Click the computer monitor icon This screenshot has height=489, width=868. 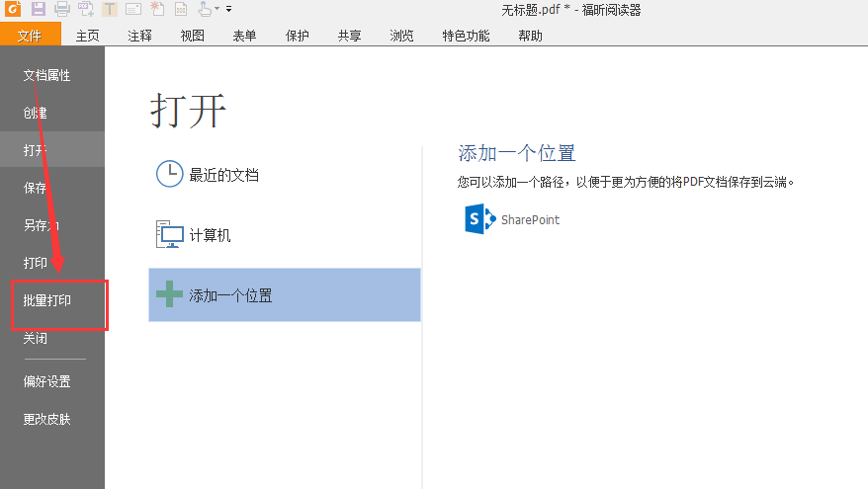coord(169,234)
